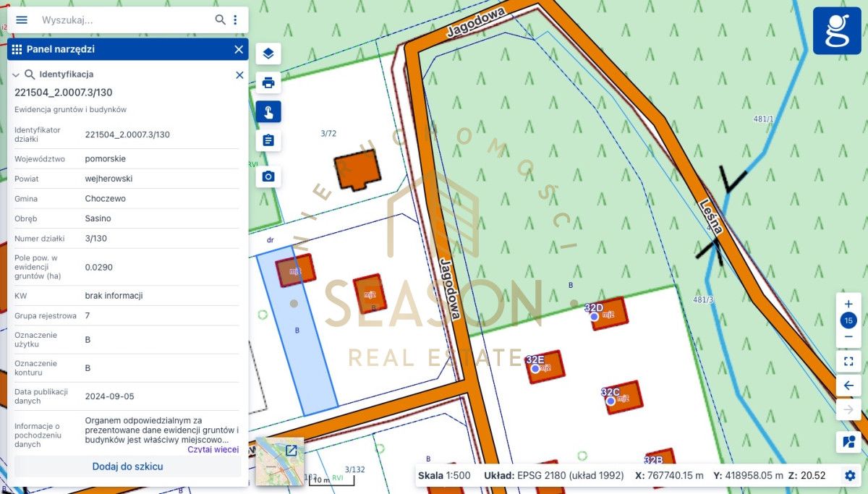Screen dimensions: 868x494
Task: Select address point 32C on map
Action: (610, 401)
